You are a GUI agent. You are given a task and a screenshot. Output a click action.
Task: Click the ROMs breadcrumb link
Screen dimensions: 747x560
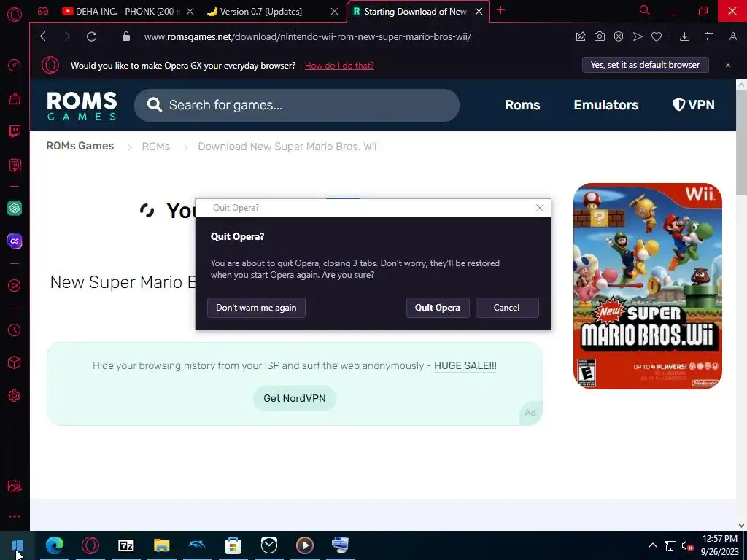pyautogui.click(x=156, y=147)
